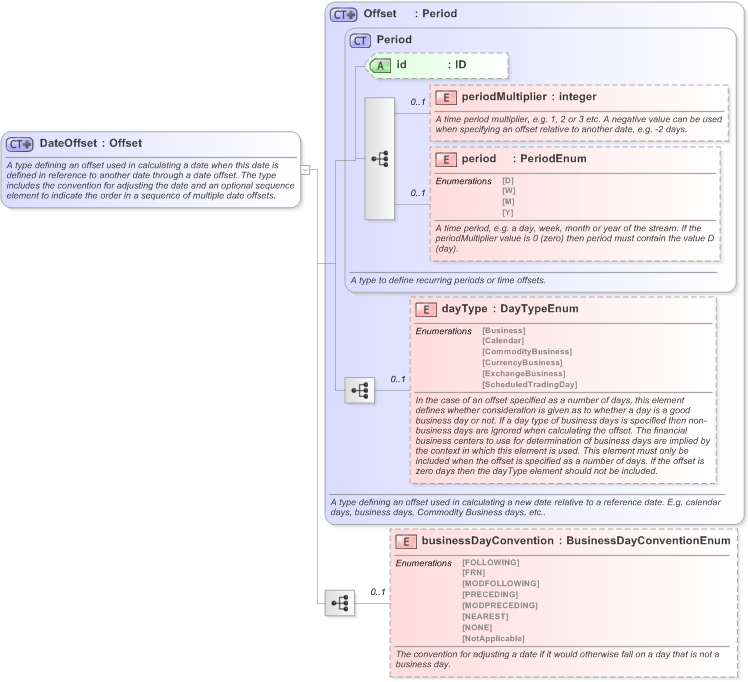Click the attribute A icon next to id

coord(380,65)
